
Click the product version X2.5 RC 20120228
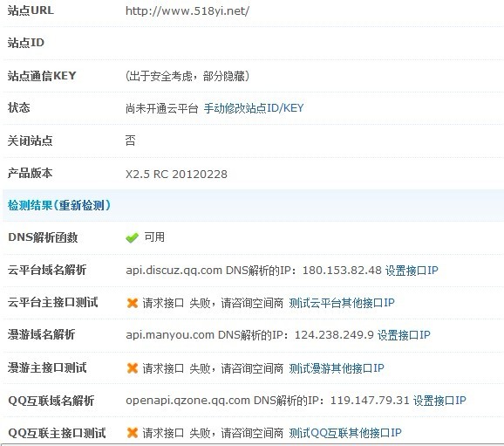pos(176,174)
